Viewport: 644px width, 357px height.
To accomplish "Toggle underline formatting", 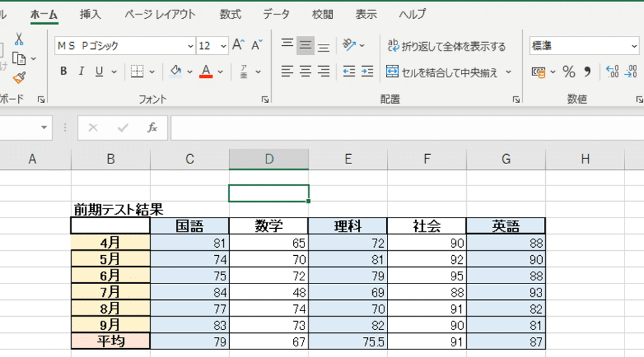I will pos(99,72).
